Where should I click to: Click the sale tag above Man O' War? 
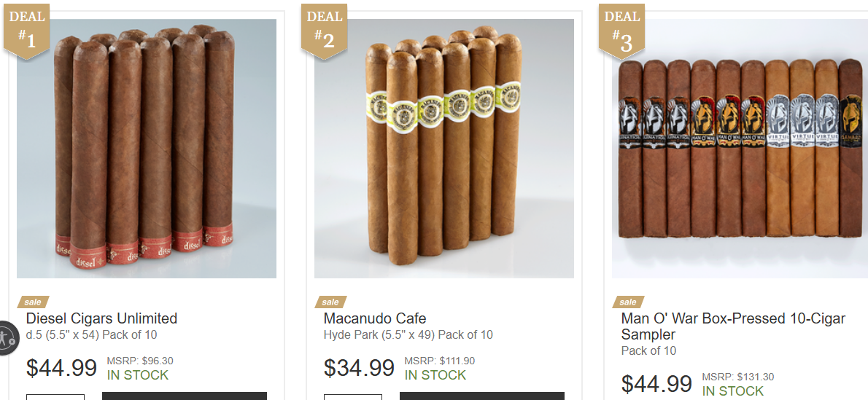pos(628,302)
